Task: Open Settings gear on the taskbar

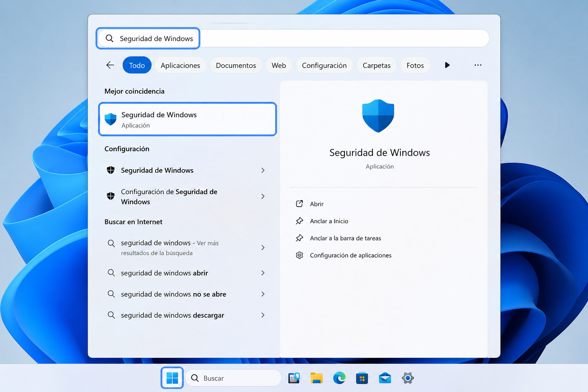Action: (x=408, y=378)
